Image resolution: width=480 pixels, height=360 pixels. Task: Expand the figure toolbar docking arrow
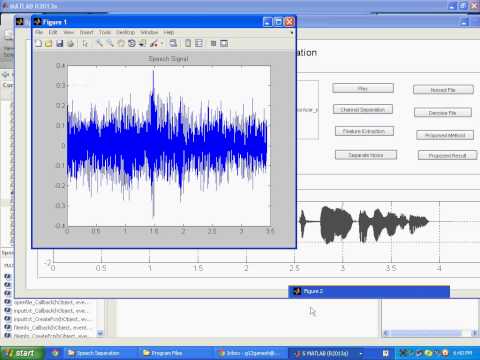292,32
